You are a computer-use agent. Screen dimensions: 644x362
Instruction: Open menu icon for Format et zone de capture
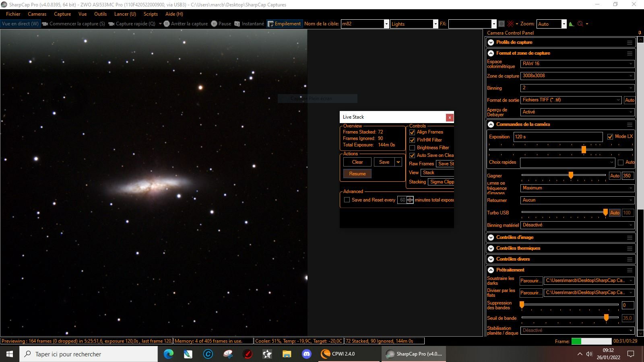[x=630, y=53]
